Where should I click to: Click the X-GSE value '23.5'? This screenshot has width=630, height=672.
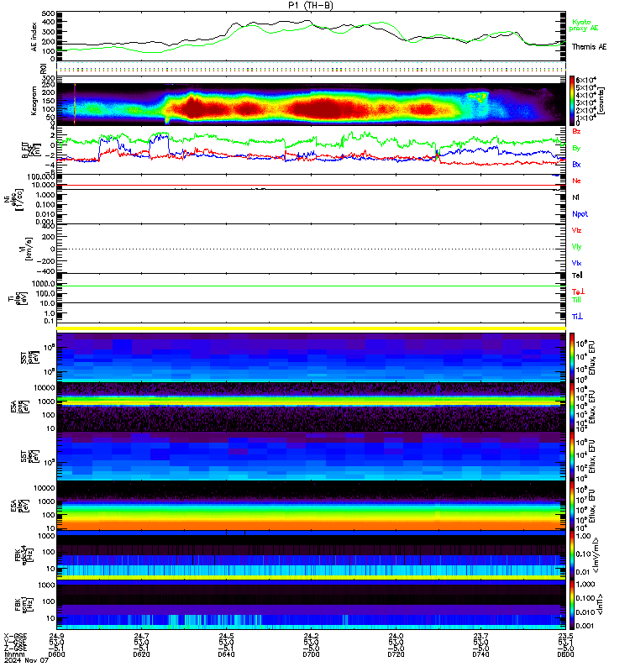(x=565, y=636)
